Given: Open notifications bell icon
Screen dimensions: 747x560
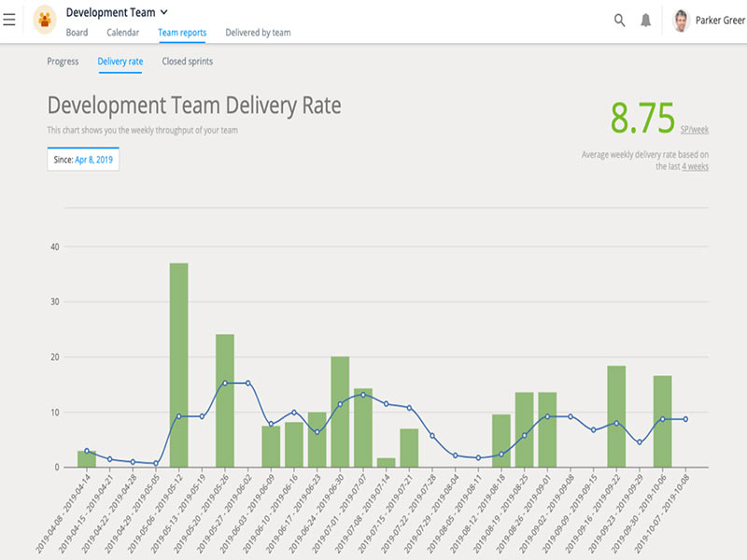Looking at the screenshot, I should coord(645,21).
